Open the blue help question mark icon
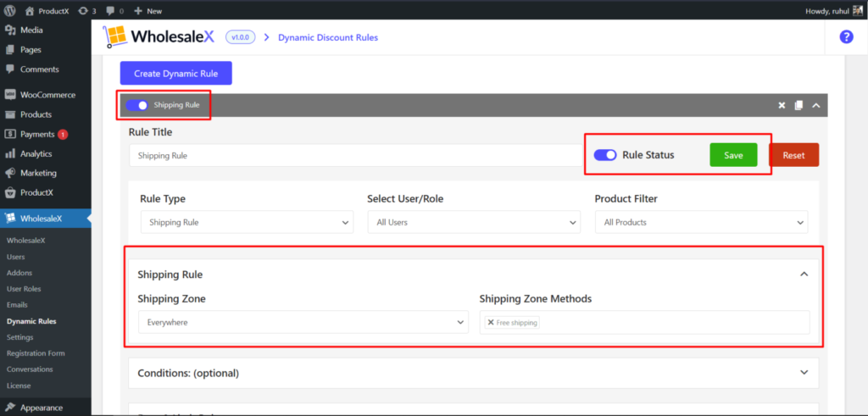The image size is (868, 416). coord(846,37)
